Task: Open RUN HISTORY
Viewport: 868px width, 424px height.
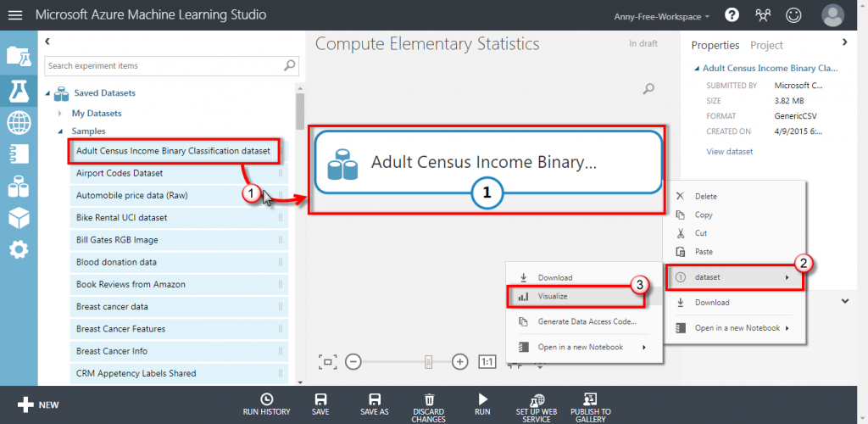Action: pos(266,404)
